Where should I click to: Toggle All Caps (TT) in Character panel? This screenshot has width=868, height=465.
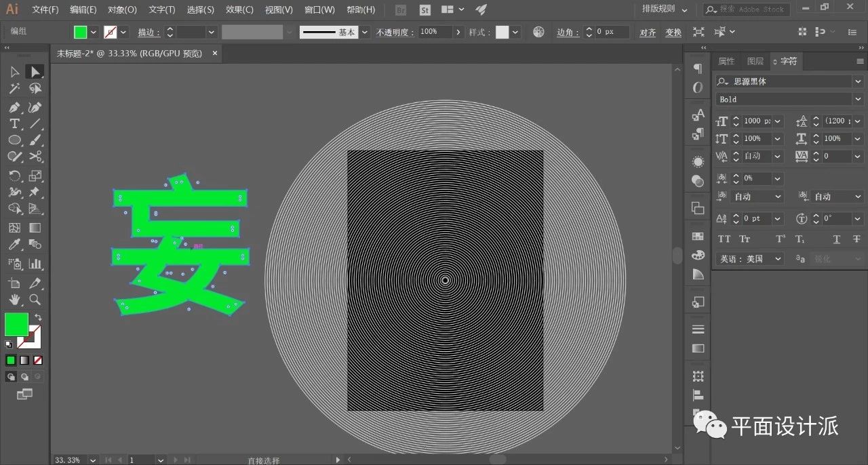[x=724, y=239]
